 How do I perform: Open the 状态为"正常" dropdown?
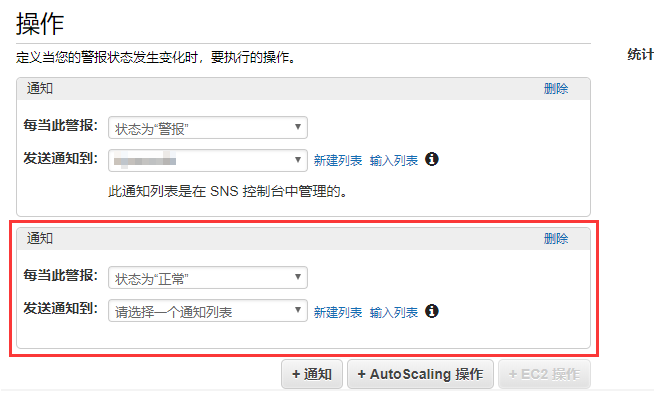pos(207,278)
